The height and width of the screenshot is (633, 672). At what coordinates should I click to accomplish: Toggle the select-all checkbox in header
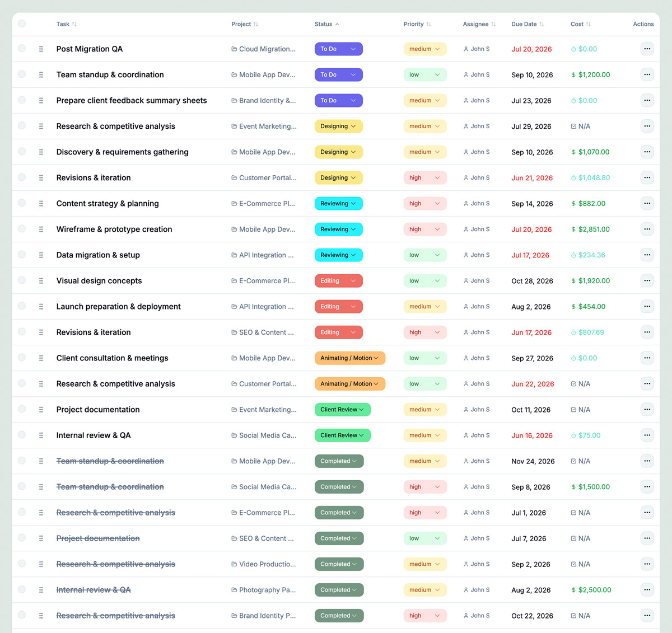click(22, 24)
